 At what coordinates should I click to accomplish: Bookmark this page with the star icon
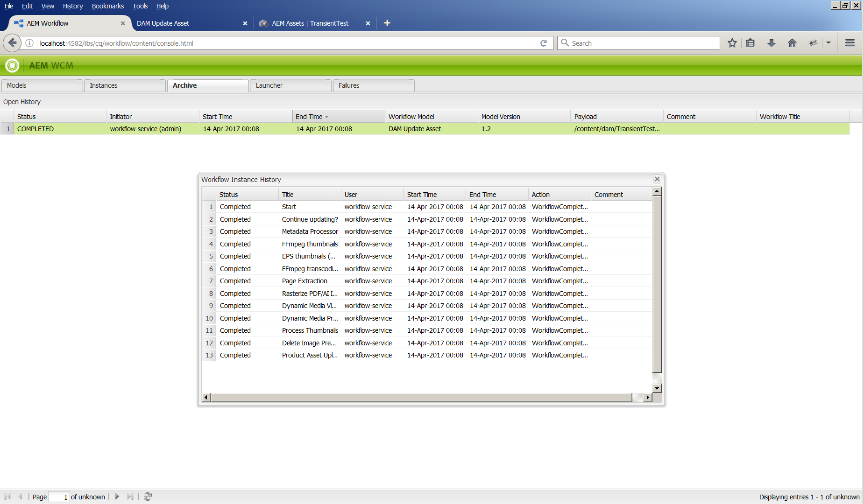pos(732,43)
